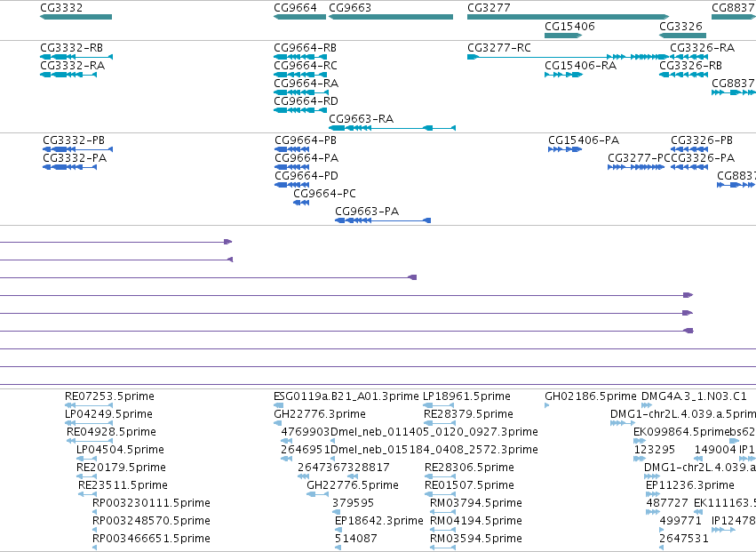Click EST label RM03594.5prime
Screen dimensions: 756x552
coord(476,539)
